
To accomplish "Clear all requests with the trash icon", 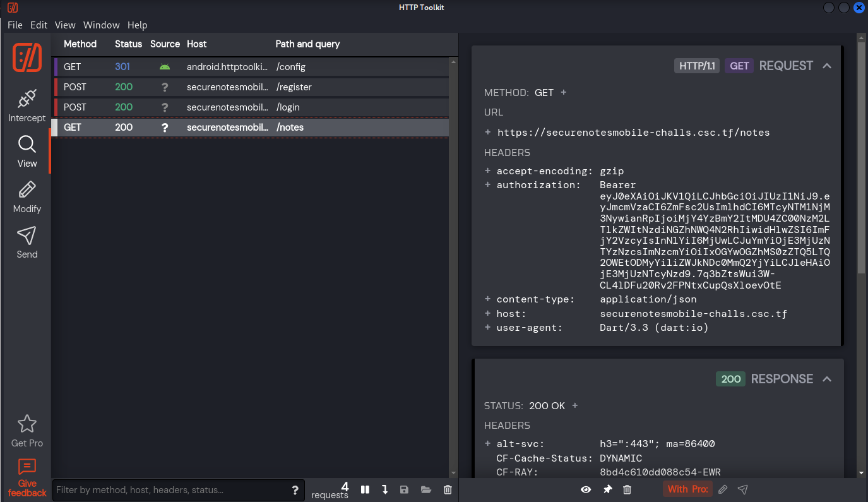I will (x=448, y=489).
